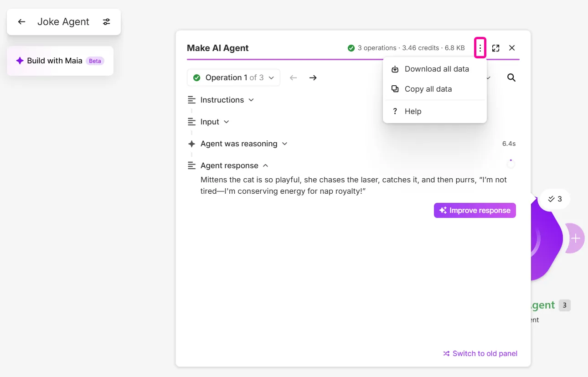Open the three-dot more options menu
The width and height of the screenshot is (588, 377).
tap(480, 48)
